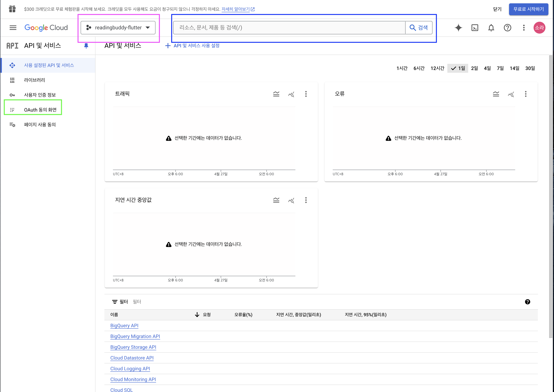Open the readingbuddy-flutter project selector dropdown

coord(118,28)
